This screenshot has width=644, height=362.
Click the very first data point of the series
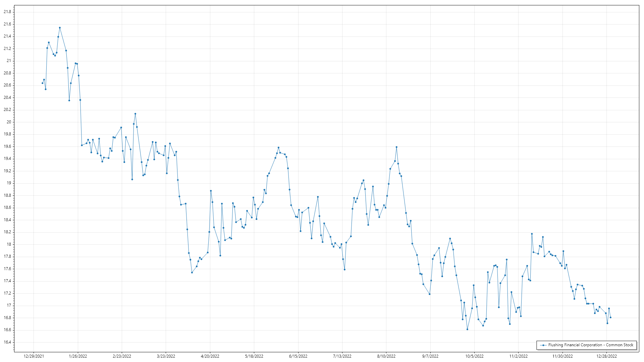(x=42, y=83)
